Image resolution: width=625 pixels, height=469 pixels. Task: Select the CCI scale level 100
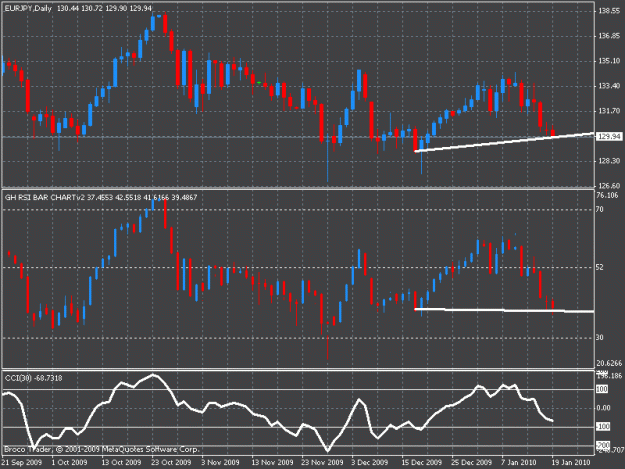coord(602,389)
